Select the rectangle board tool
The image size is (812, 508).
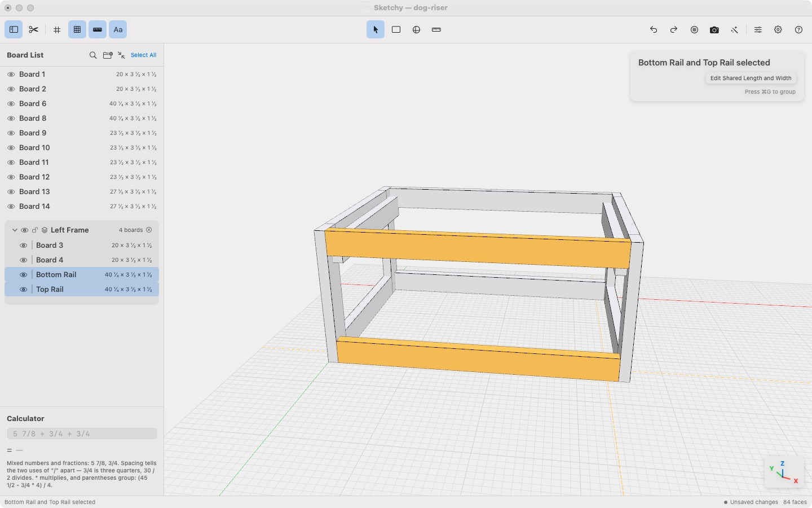click(396, 29)
